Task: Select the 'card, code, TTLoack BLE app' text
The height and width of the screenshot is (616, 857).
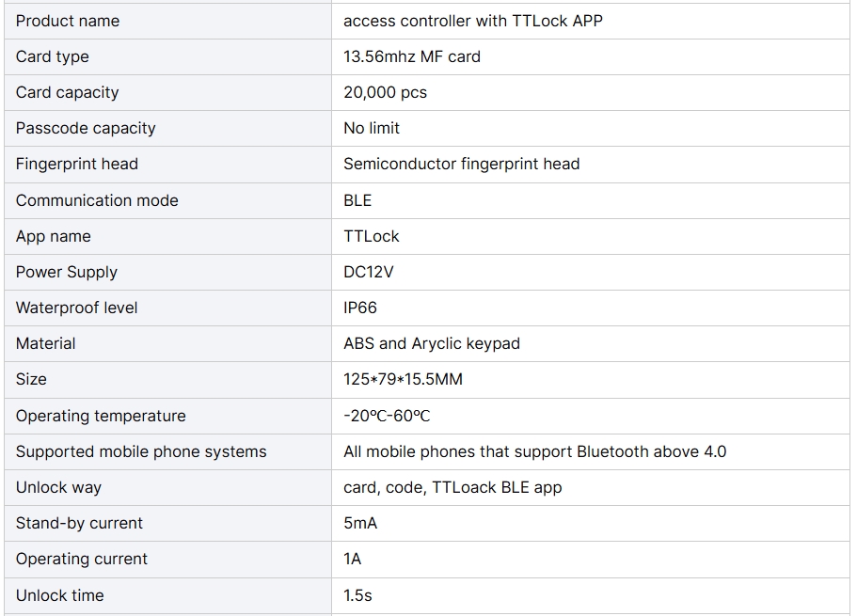Action: [452, 487]
